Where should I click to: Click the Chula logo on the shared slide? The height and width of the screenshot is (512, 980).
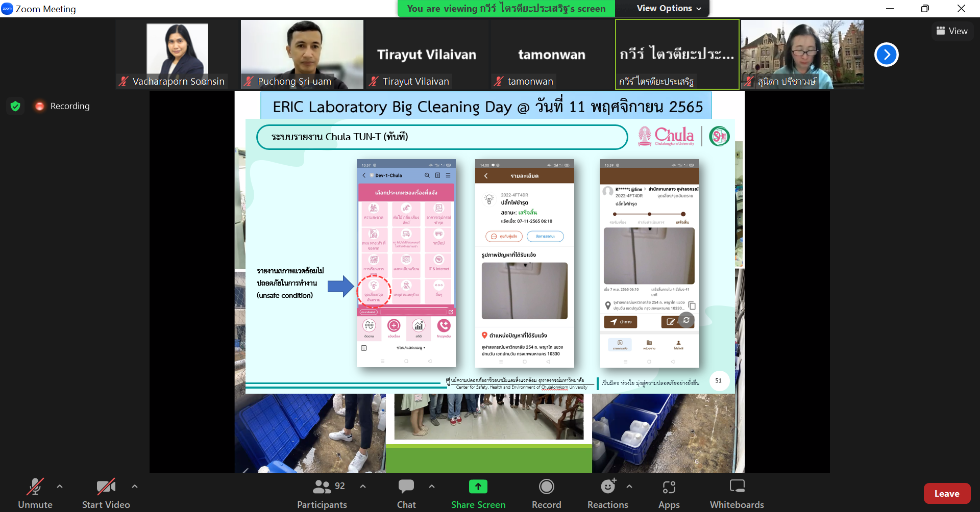tap(666, 136)
